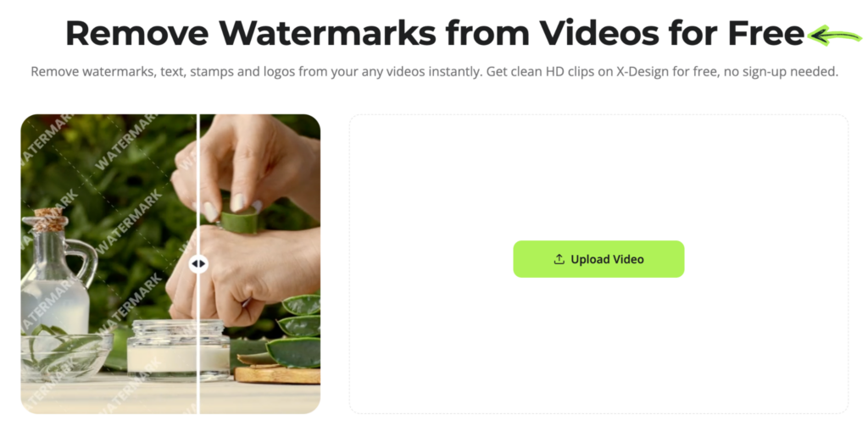Viewport: 868px width, 431px height.
Task: Click the Upload Video button
Action: (598, 259)
